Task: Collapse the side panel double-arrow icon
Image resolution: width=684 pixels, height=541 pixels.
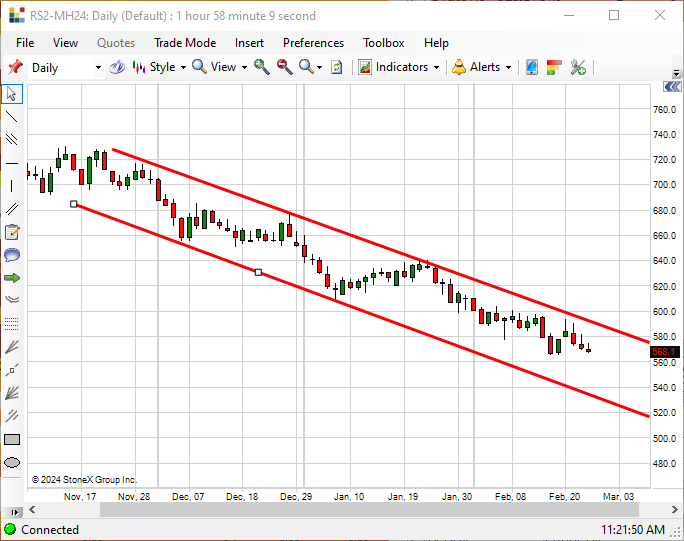Action: pyautogui.click(x=672, y=87)
